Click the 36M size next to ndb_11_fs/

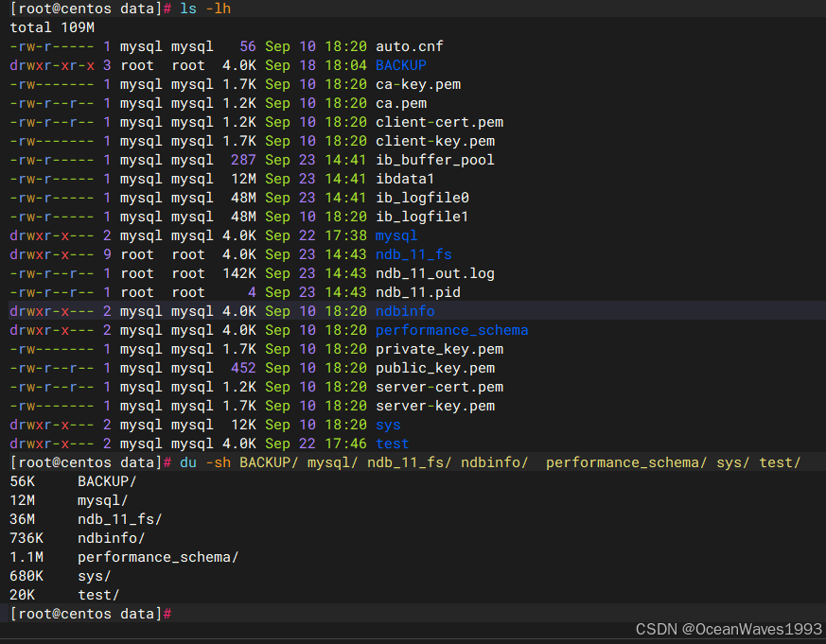coord(22,520)
